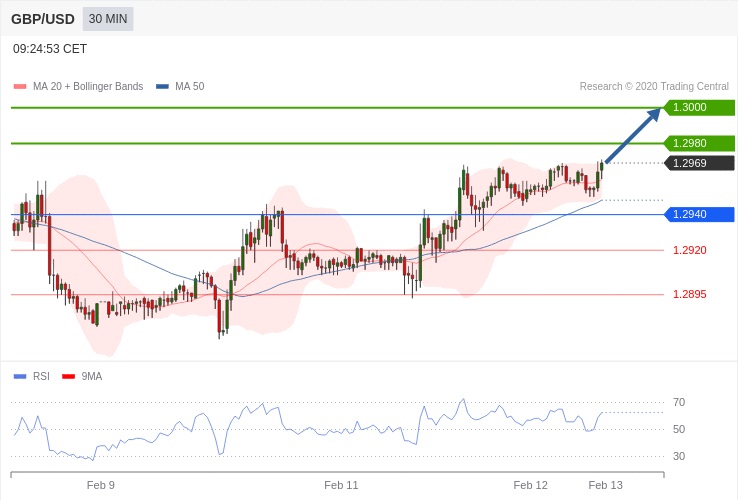Click the pink MA 20 legend swatch
This screenshot has height=500, width=738.
tap(19, 87)
